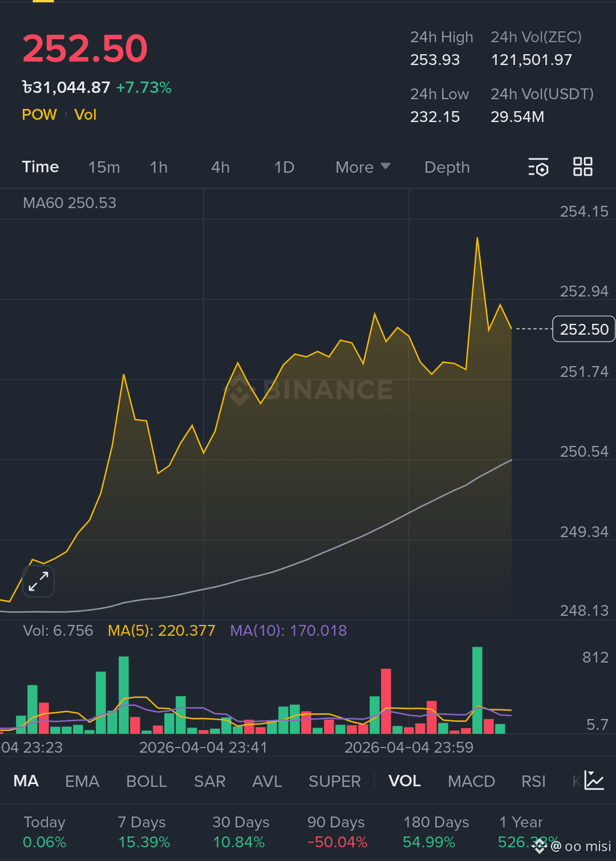Click the 90 Days -50.04% performance
The width and height of the screenshot is (616, 861).
(337, 832)
